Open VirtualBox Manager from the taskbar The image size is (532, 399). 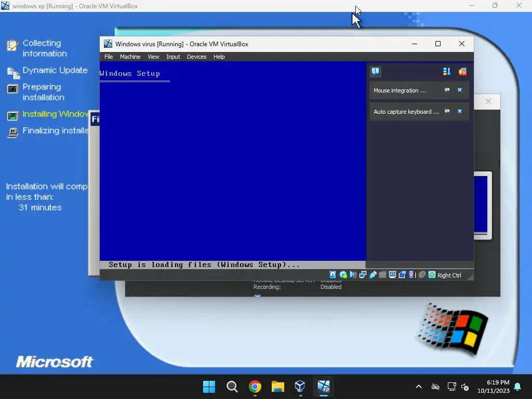pyautogui.click(x=300, y=387)
